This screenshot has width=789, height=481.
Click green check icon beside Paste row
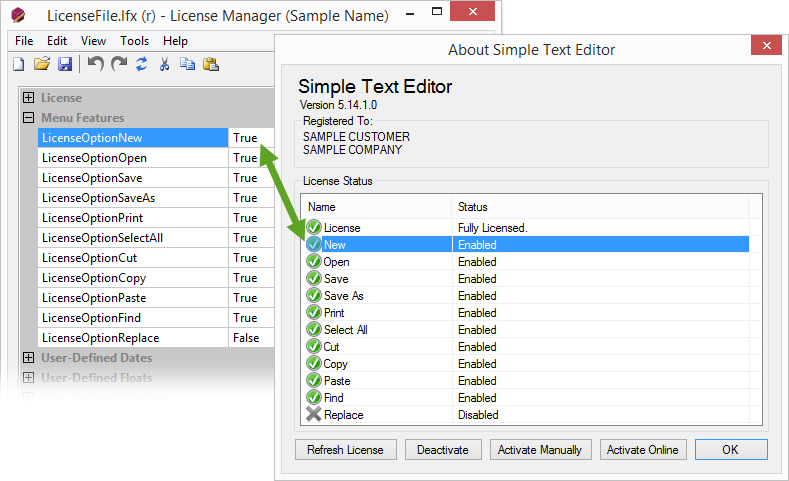point(314,380)
